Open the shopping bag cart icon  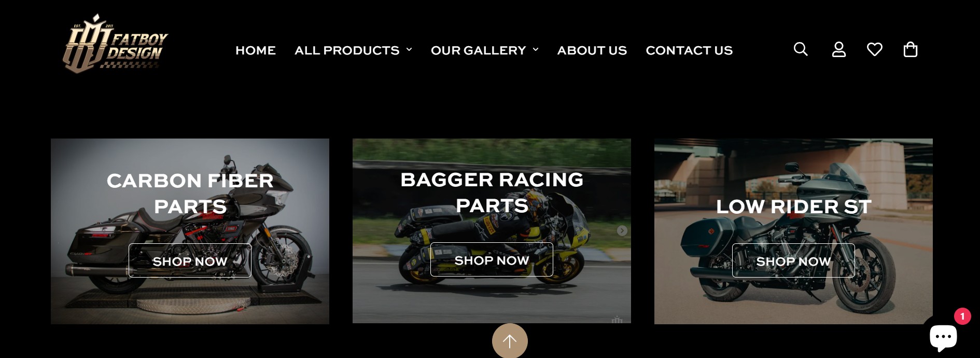(910, 49)
